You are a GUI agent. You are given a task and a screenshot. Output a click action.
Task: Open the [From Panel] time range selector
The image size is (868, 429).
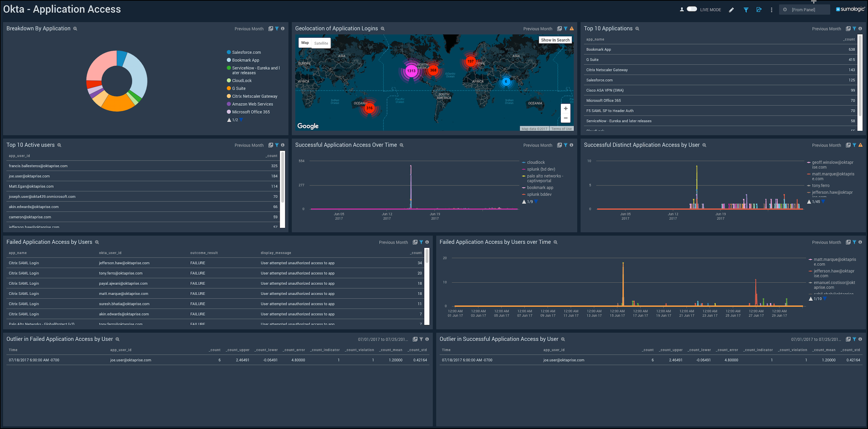click(805, 9)
